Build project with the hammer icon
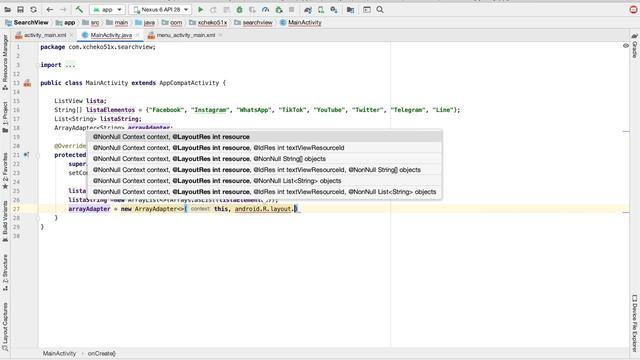This screenshot has height=360, width=640. pyautogui.click(x=79, y=9)
